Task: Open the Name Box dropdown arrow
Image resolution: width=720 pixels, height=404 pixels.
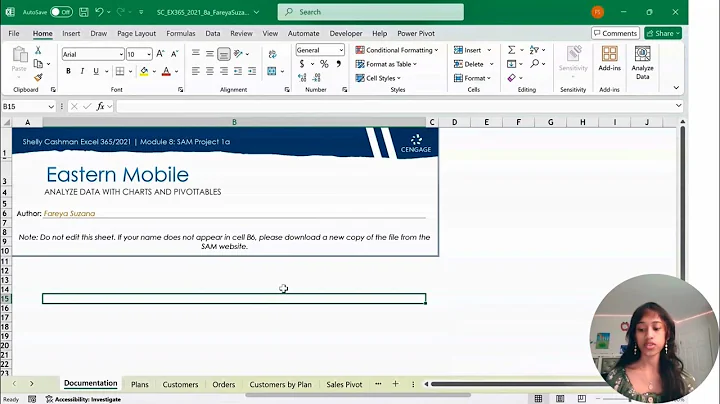Action: point(51,107)
